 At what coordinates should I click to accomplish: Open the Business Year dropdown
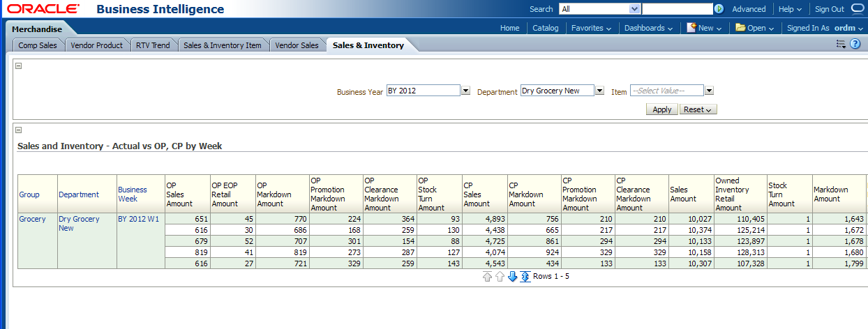[x=465, y=91]
